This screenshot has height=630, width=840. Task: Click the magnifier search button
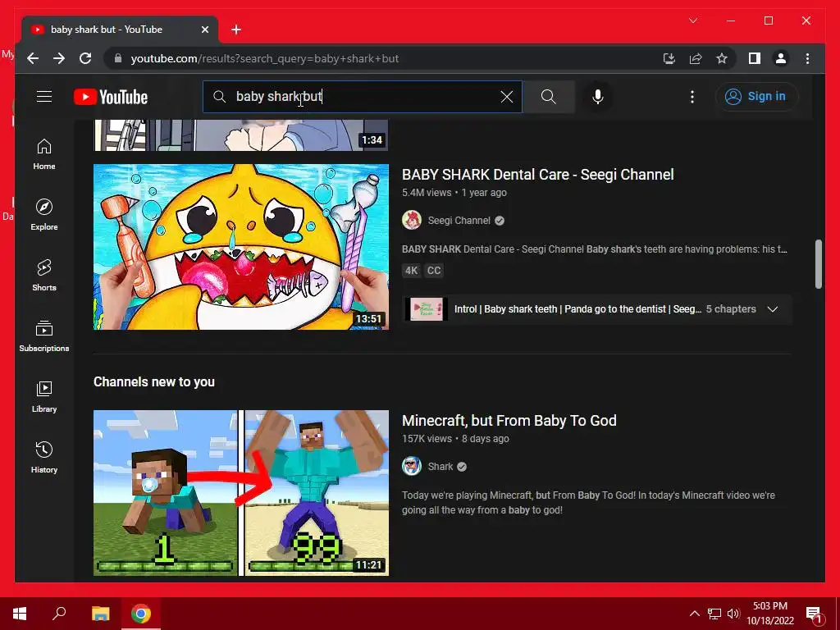(x=548, y=97)
